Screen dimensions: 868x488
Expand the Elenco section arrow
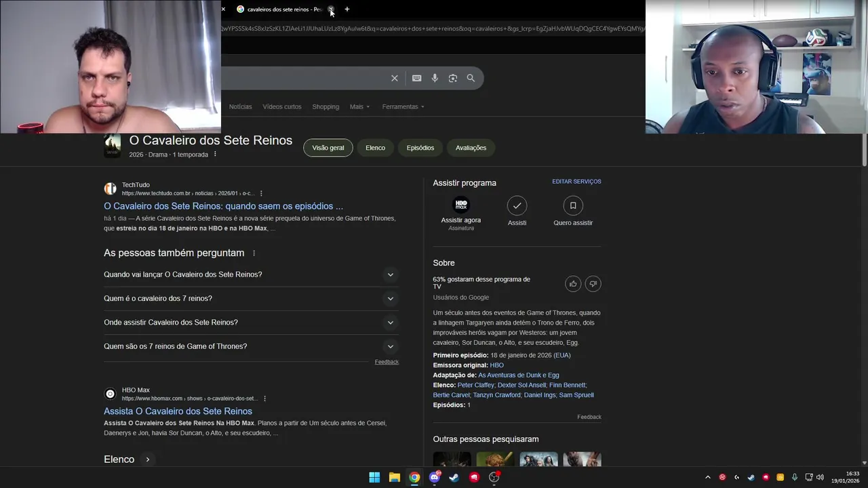(x=147, y=460)
